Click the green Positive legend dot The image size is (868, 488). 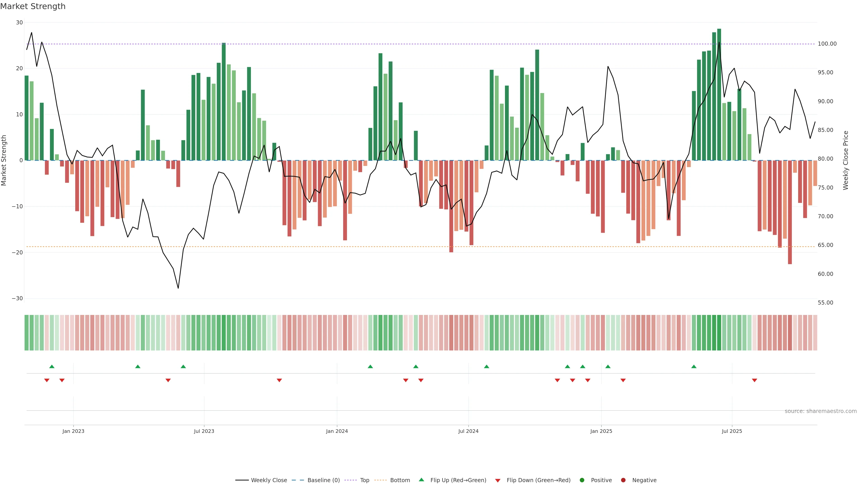pos(582,480)
